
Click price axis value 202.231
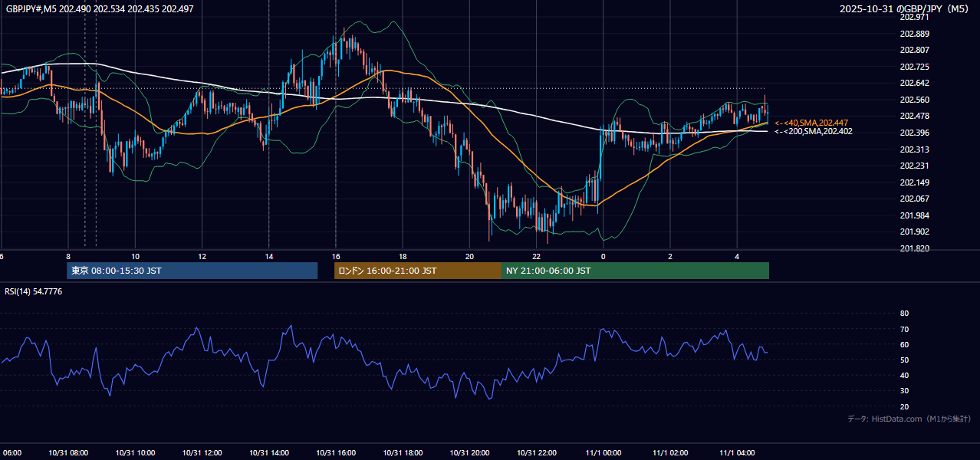click(x=915, y=166)
